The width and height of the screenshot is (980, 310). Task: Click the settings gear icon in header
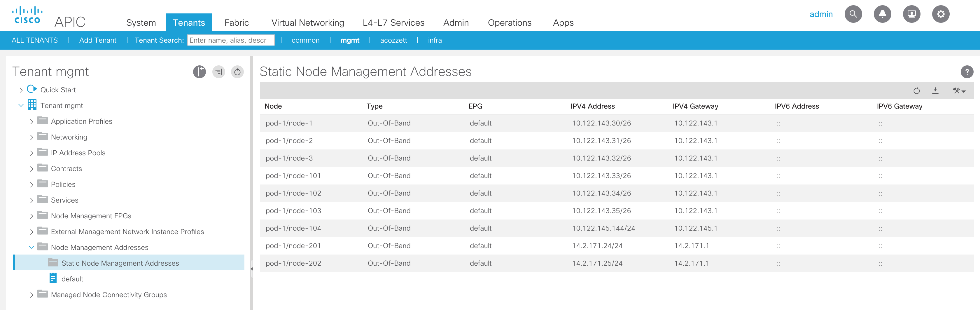point(940,15)
